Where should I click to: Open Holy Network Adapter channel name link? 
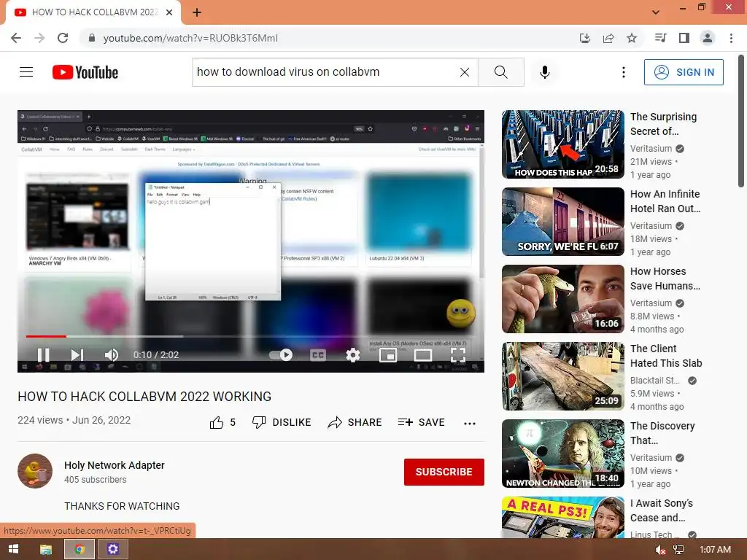tap(115, 465)
